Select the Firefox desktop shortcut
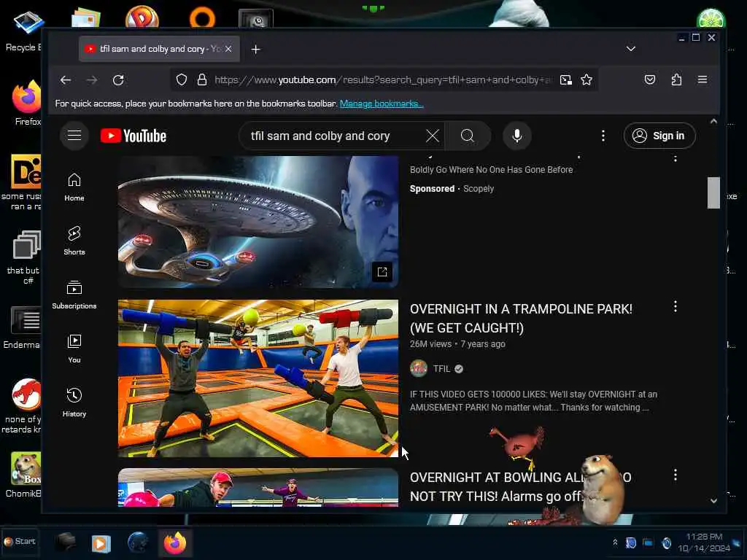Image resolution: width=747 pixels, height=560 pixels. 27,103
